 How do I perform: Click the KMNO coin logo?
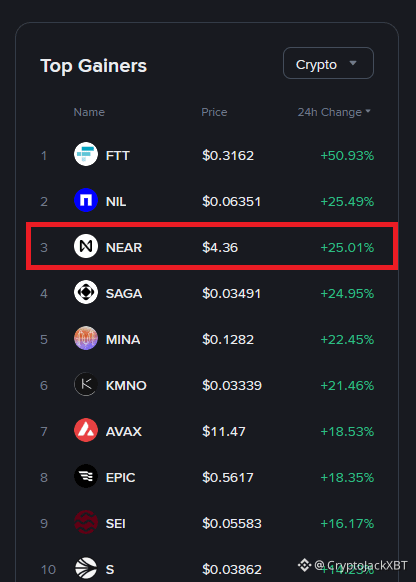[86, 384]
